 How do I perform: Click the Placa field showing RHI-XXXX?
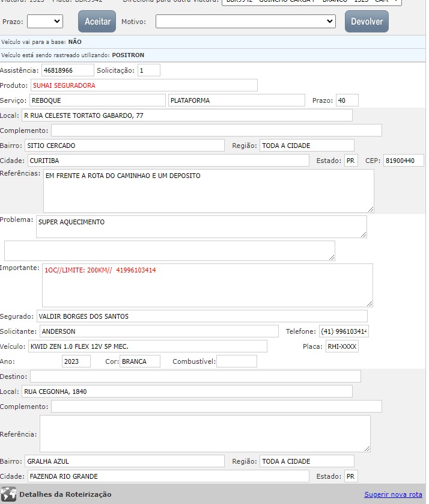(341, 346)
